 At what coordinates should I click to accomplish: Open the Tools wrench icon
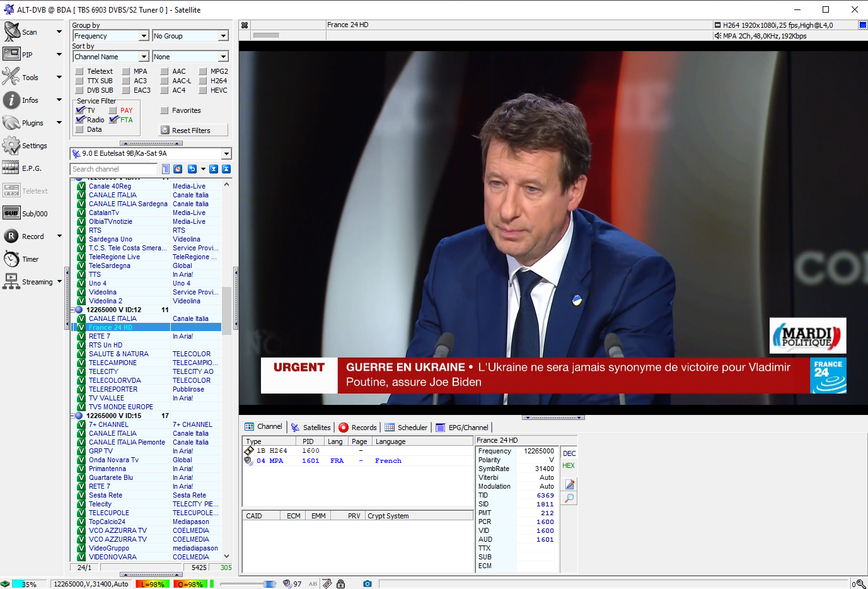coord(11,77)
